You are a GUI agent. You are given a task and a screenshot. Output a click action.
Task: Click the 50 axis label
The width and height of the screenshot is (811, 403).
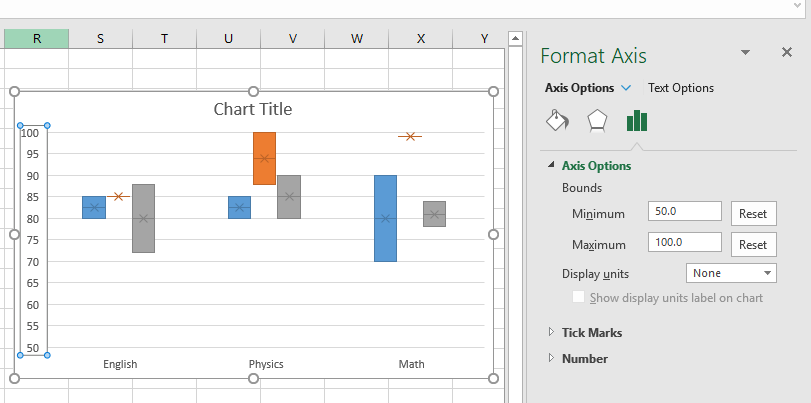tap(32, 348)
